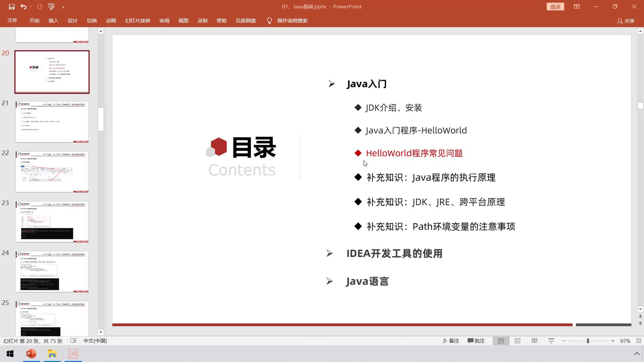Viewport: 644px width, 362px height.
Task: Click 补充知识：JDK、JRE、跨平台原理 text
Action: [436, 202]
